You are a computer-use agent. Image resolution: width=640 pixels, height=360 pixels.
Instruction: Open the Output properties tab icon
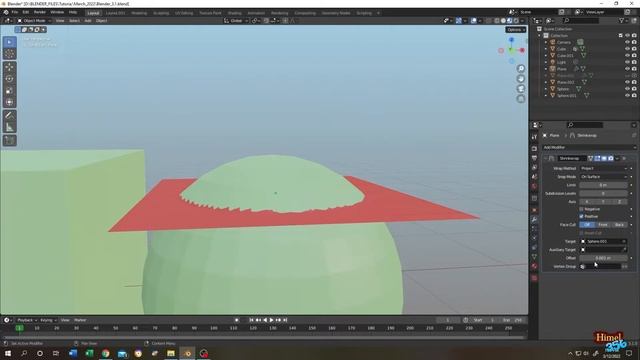pyautogui.click(x=534, y=158)
